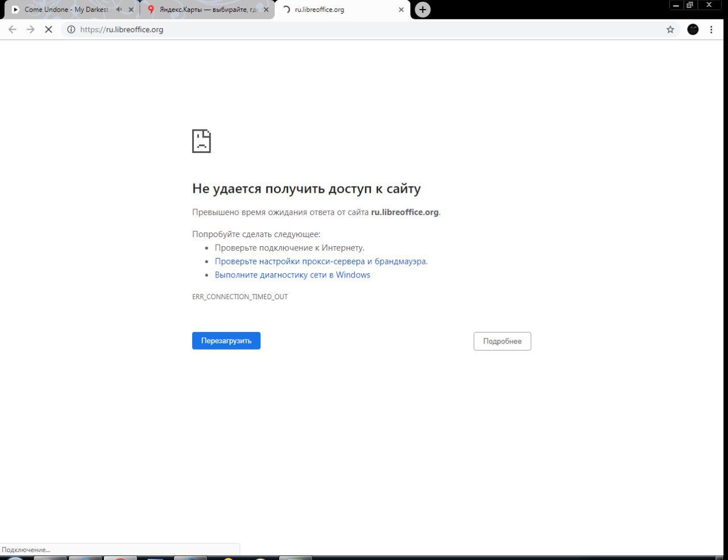
Task: Minimize the browser window
Action: coord(676,5)
